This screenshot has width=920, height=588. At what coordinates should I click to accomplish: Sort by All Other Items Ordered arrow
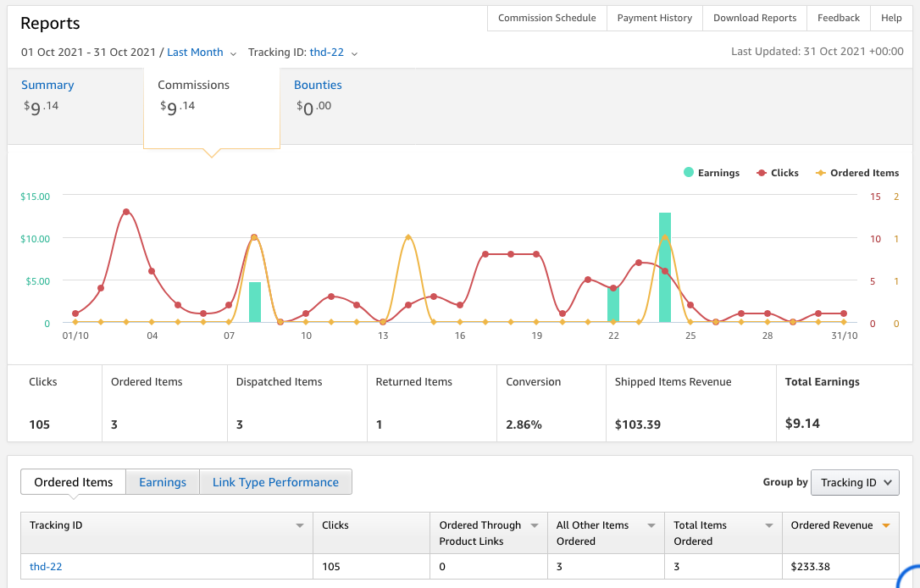(651, 525)
